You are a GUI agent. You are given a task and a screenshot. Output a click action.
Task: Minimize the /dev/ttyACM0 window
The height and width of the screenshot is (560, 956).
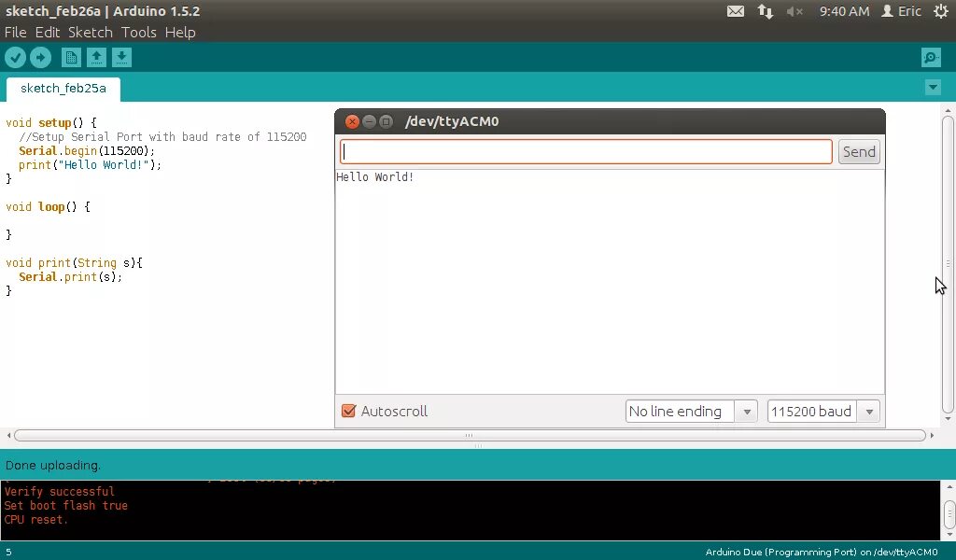(369, 121)
